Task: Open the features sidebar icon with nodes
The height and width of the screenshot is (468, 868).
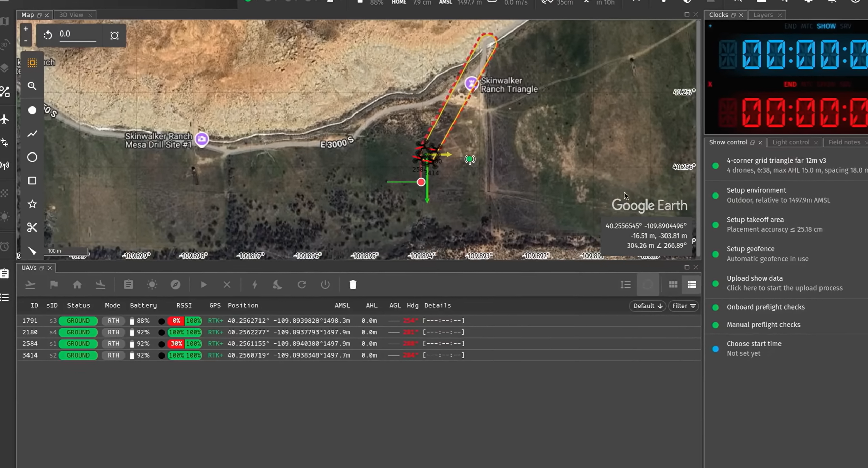Action: (5, 92)
